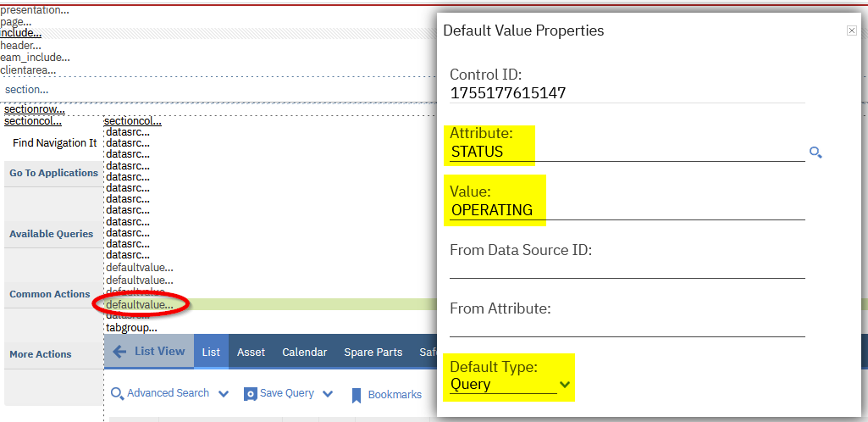The image size is (868, 422).
Task: Close the Default Value Properties dialog
Action: point(852,31)
